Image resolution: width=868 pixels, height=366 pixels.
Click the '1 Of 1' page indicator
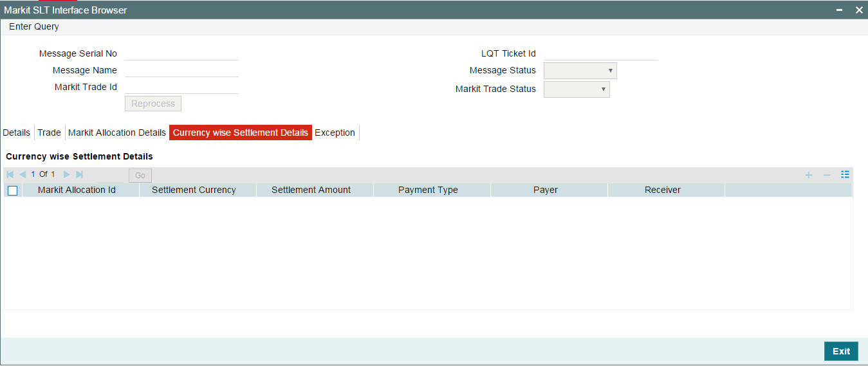tap(43, 174)
